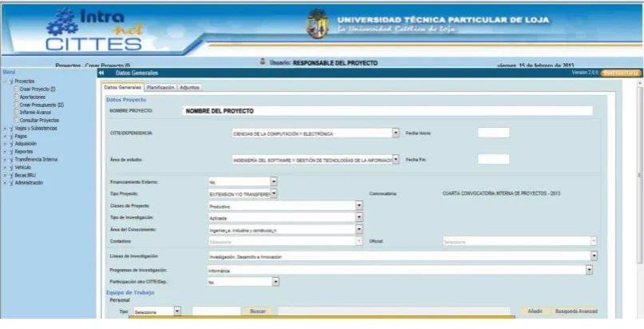Open the Personal Tipo Seleccione dropdown
644x329 pixels.
coord(177,311)
